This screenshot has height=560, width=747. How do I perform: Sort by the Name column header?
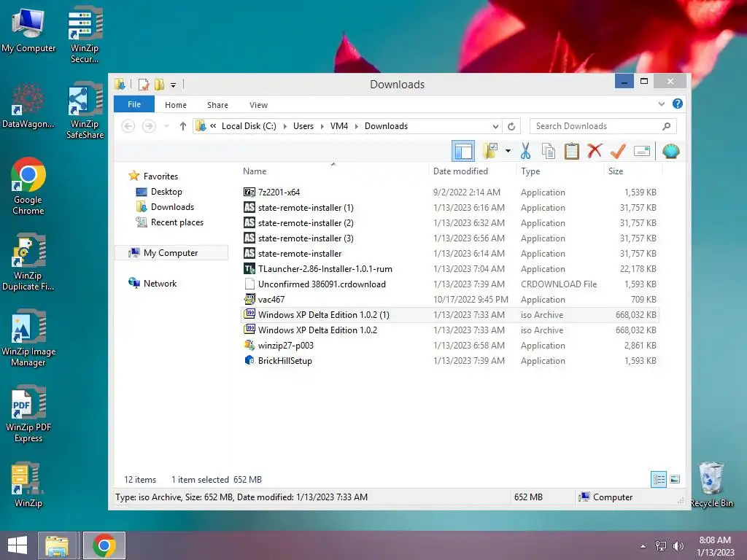(x=255, y=171)
